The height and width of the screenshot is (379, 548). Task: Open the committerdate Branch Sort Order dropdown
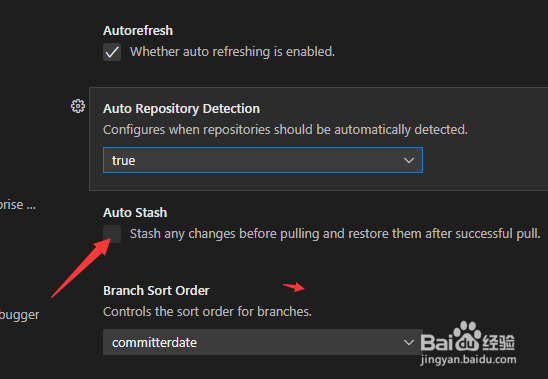(263, 342)
